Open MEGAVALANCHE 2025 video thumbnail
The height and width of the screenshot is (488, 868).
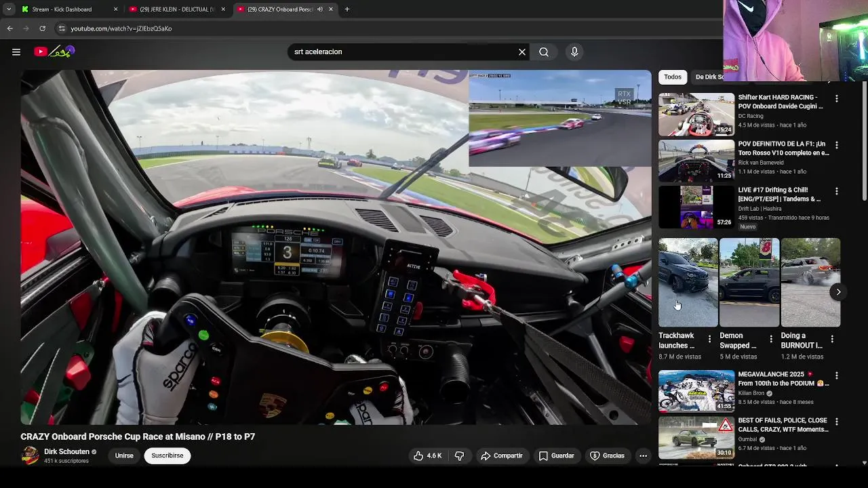(696, 391)
